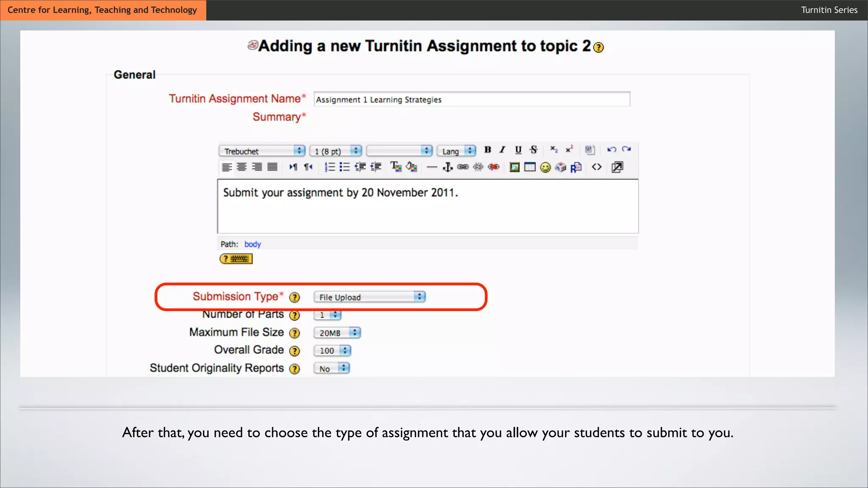Open help icon beside Submission Type
Image resolution: width=868 pixels, height=488 pixels.
click(x=295, y=297)
